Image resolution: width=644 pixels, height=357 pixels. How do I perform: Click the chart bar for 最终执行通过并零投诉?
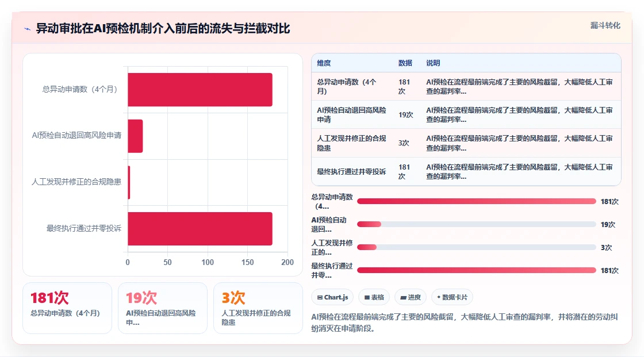tap(200, 229)
